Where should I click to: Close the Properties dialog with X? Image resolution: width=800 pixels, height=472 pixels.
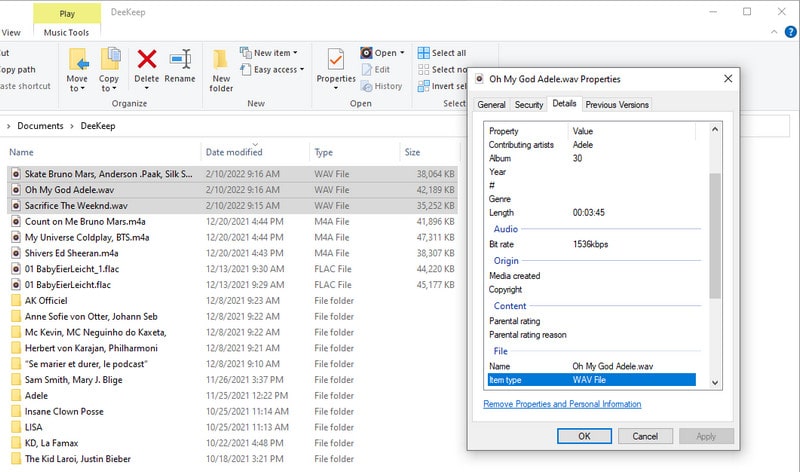[728, 79]
